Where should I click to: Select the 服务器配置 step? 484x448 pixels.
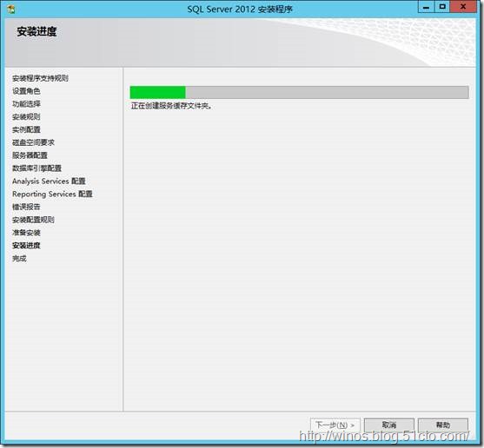(x=30, y=155)
